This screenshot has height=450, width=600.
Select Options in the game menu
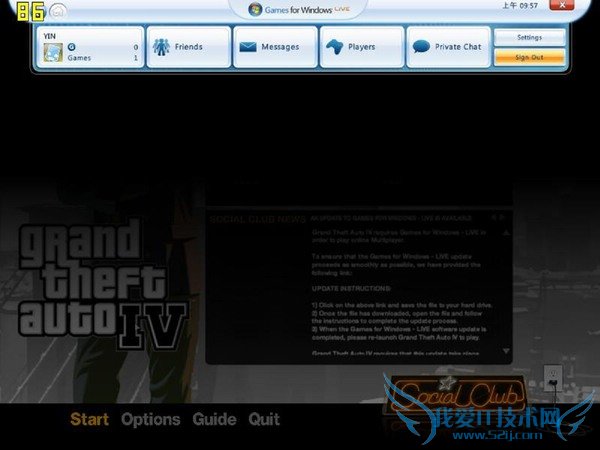[151, 419]
